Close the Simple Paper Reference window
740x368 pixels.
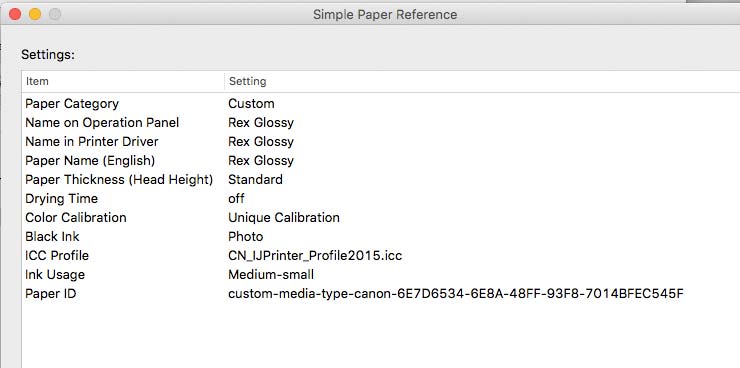point(15,15)
